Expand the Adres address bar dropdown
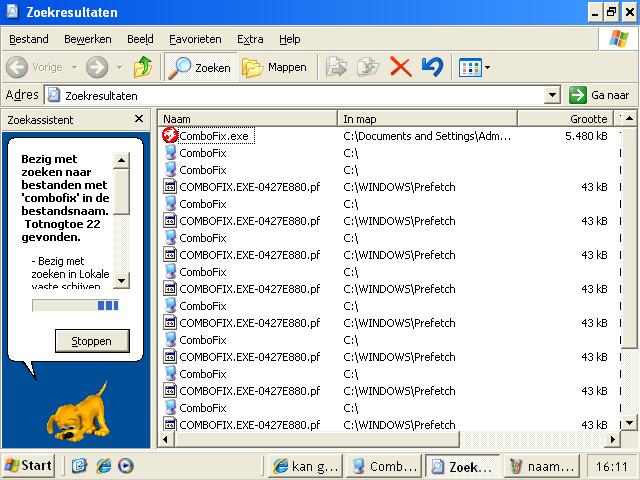The width and height of the screenshot is (640, 480). (552, 95)
